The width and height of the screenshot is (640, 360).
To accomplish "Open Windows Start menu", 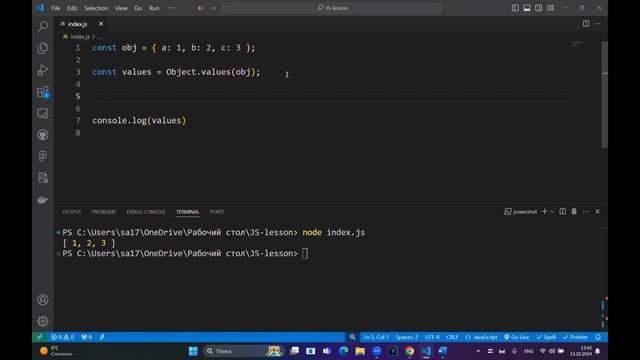I will click(193, 351).
